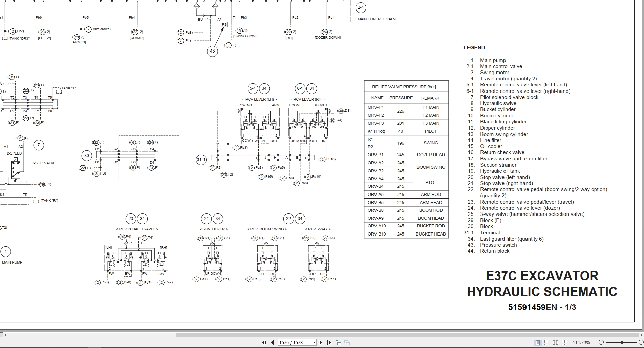Click the 'Pressure switch' legend entry

click(498, 245)
